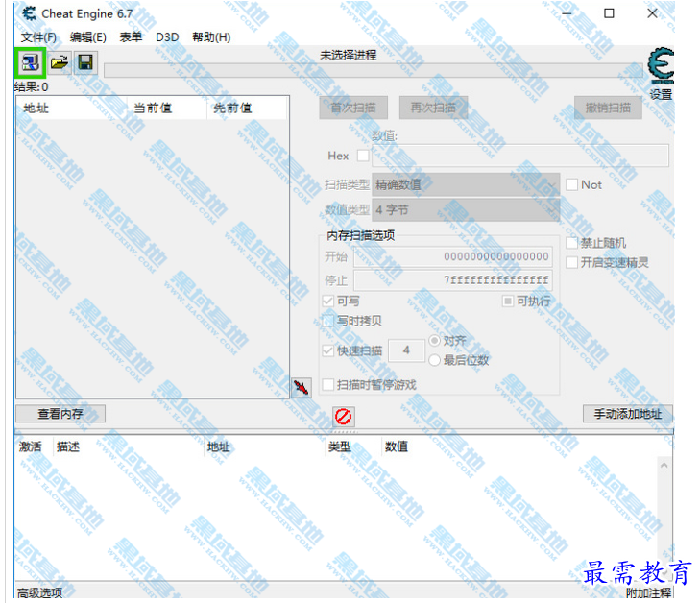This screenshot has width=700, height=603.
Task: Click the process progress bar
Action: [x=374, y=71]
